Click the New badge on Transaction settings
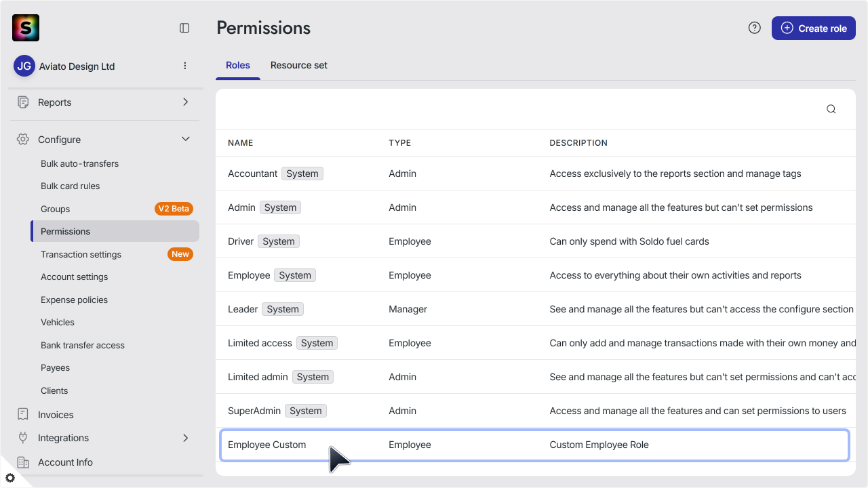868x488 pixels. (180, 254)
